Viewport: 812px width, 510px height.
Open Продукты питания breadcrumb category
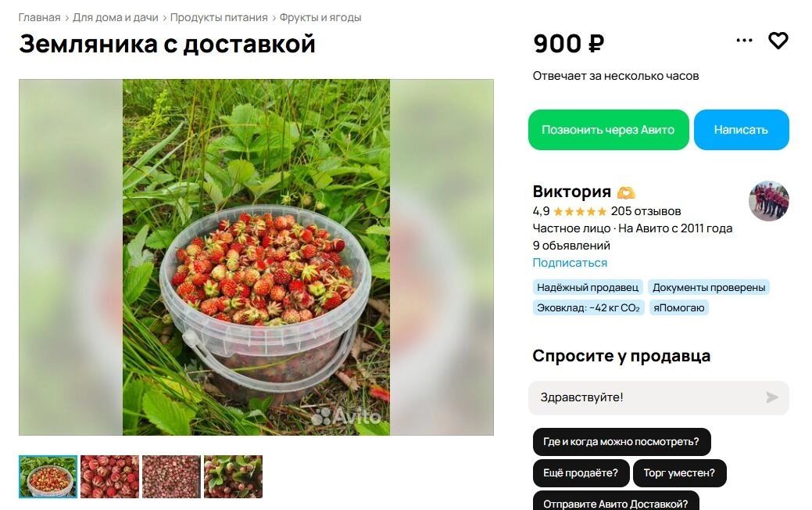pos(219,18)
